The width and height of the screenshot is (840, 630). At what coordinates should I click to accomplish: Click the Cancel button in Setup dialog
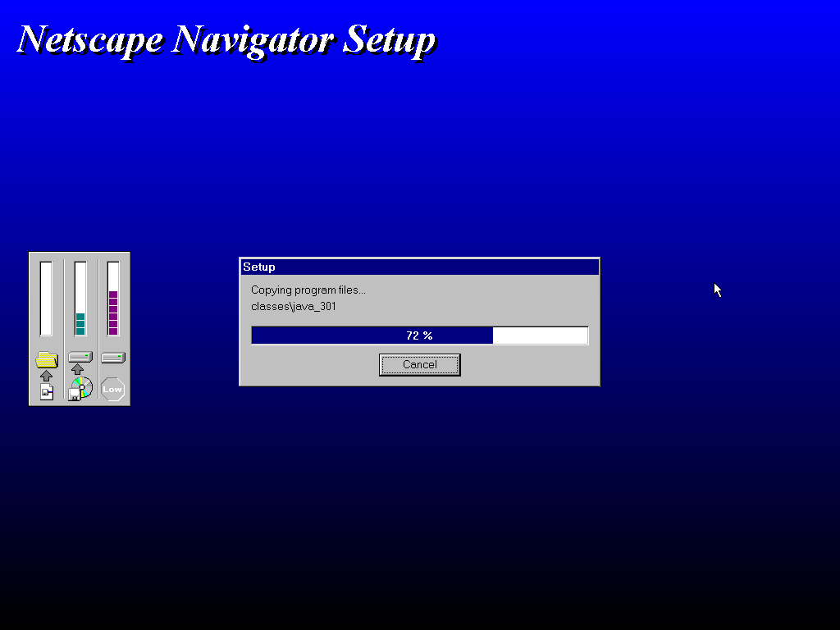419,365
